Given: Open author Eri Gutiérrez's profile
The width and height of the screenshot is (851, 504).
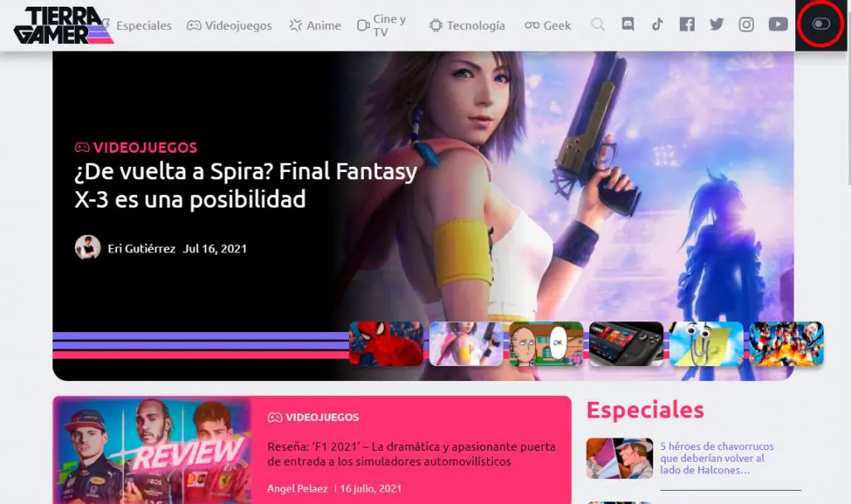Looking at the screenshot, I should click(x=140, y=248).
